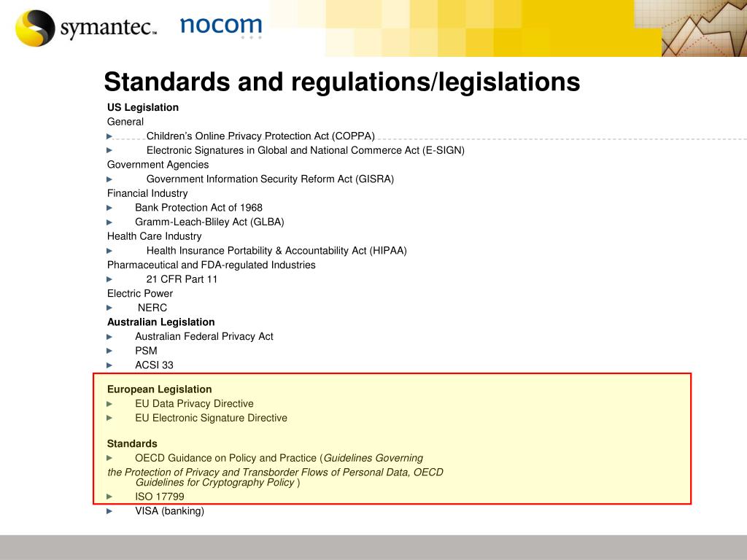Click the 'Government Agencies' subheading
Image resolution: width=747 pixels, height=560 pixels.
point(158,165)
